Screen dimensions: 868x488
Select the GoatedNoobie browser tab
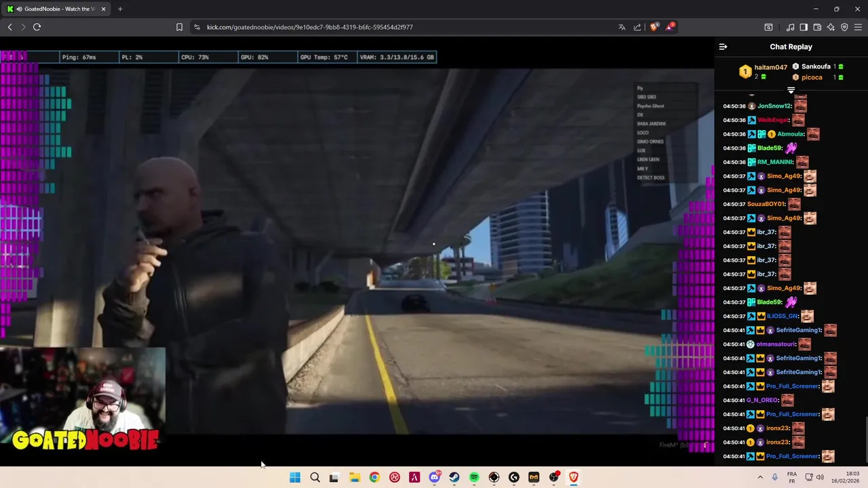click(58, 9)
